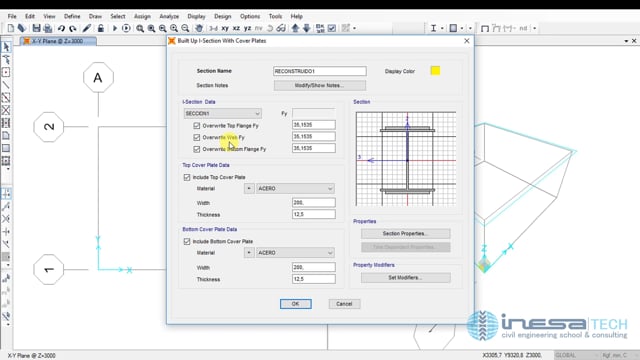
Task: Open bottom cover plate ACERO material dropdown
Action: tap(296, 253)
